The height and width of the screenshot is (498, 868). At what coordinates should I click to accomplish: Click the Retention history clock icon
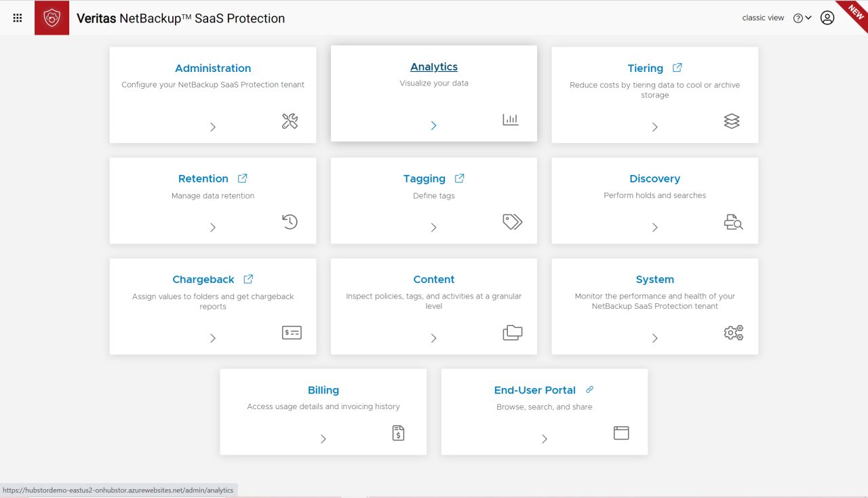click(290, 222)
